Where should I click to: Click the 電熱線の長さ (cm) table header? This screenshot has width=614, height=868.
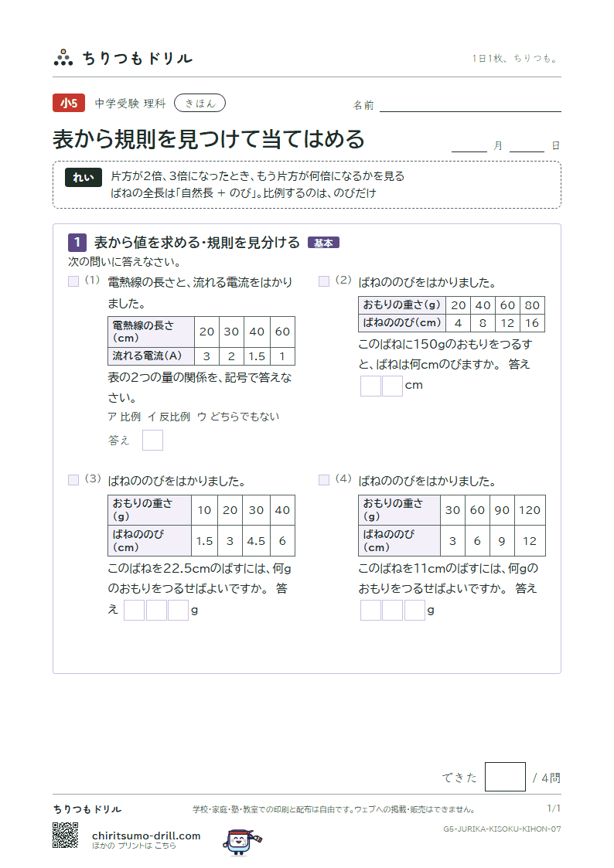click(151, 332)
